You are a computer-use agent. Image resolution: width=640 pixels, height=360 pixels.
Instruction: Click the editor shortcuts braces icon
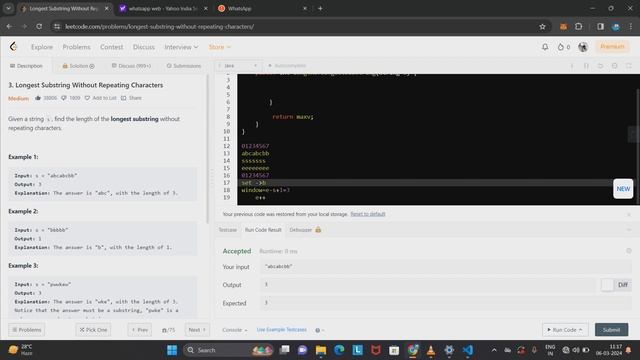(x=586, y=66)
